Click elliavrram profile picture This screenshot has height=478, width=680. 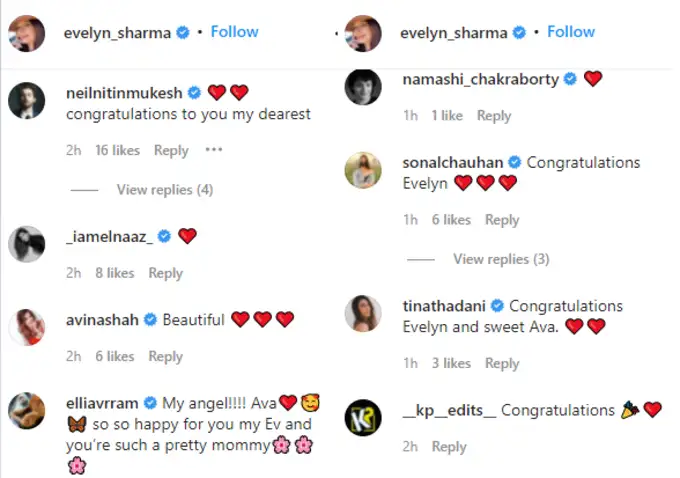pos(27,410)
